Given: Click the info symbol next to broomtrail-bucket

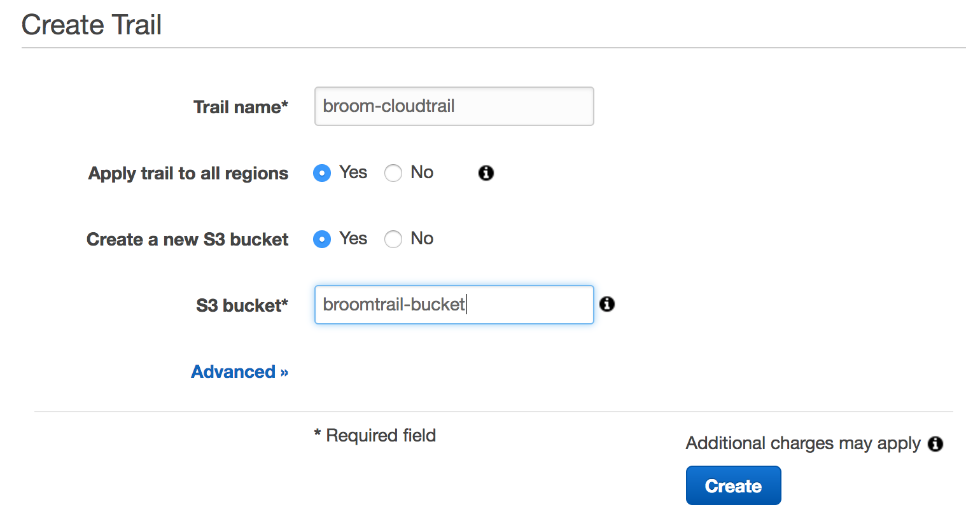Looking at the screenshot, I should [x=607, y=304].
